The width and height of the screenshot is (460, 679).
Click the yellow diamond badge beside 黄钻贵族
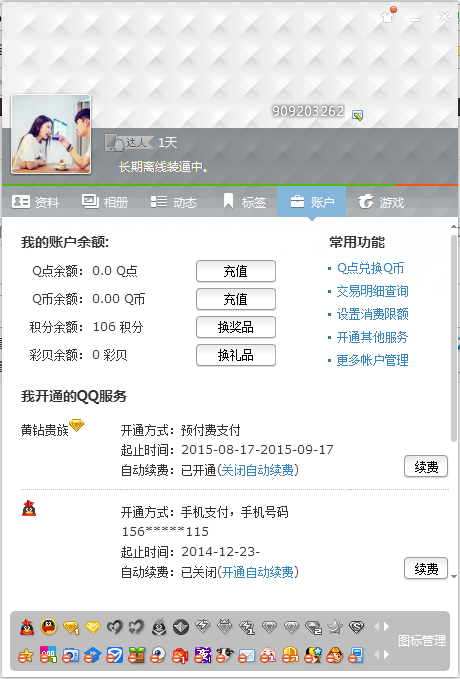click(77, 425)
